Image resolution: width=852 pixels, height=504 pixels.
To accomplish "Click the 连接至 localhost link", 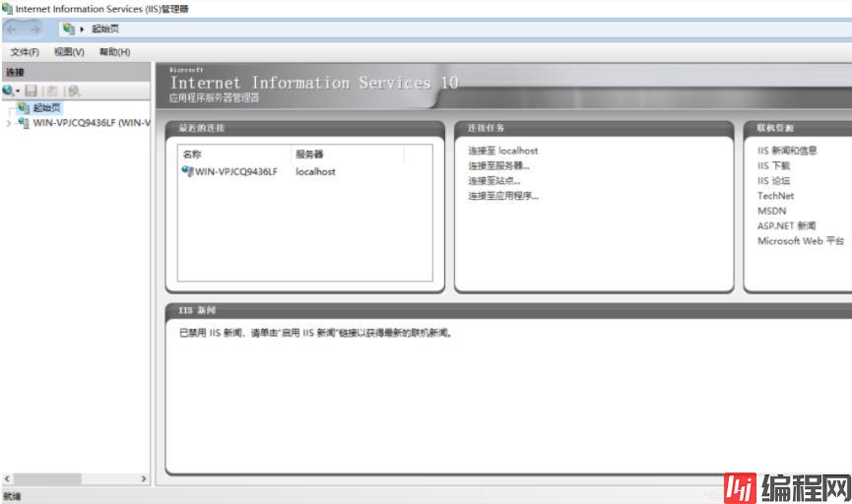I will pos(502,151).
